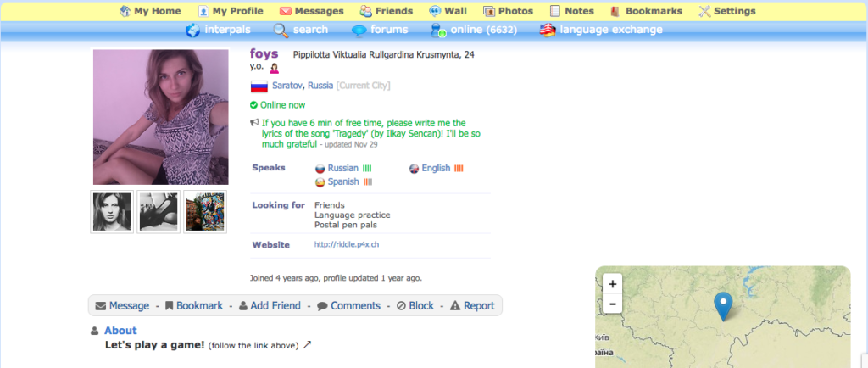Click the Wall speech bubble icon

click(x=435, y=11)
